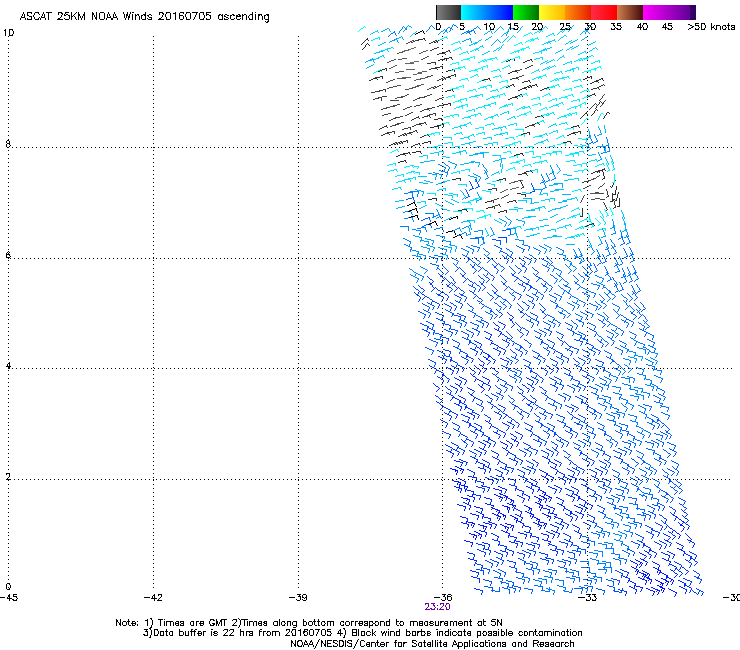Click the dark purple end of color scale
Viewport: 740px width, 650px height.
point(693,12)
